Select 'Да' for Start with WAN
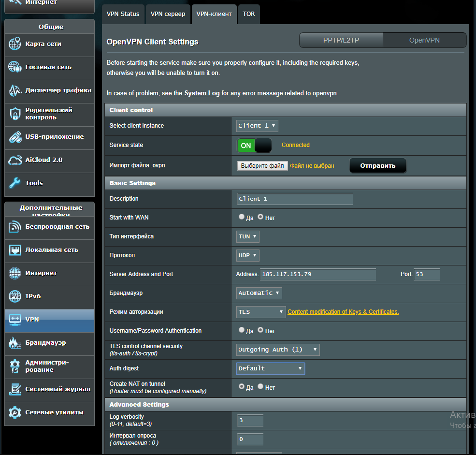 tap(242, 217)
